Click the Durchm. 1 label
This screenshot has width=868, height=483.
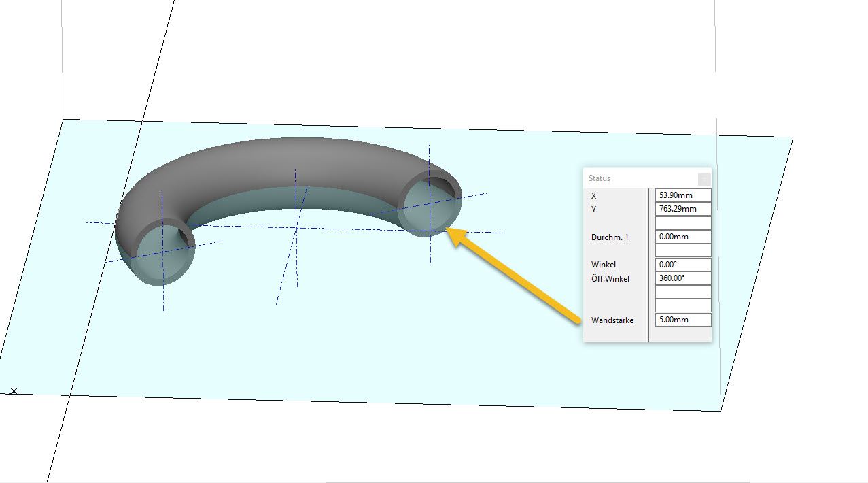pos(610,237)
